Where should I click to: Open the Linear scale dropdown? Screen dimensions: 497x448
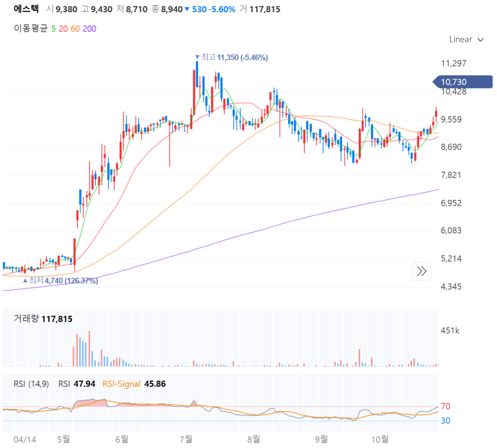coord(466,39)
